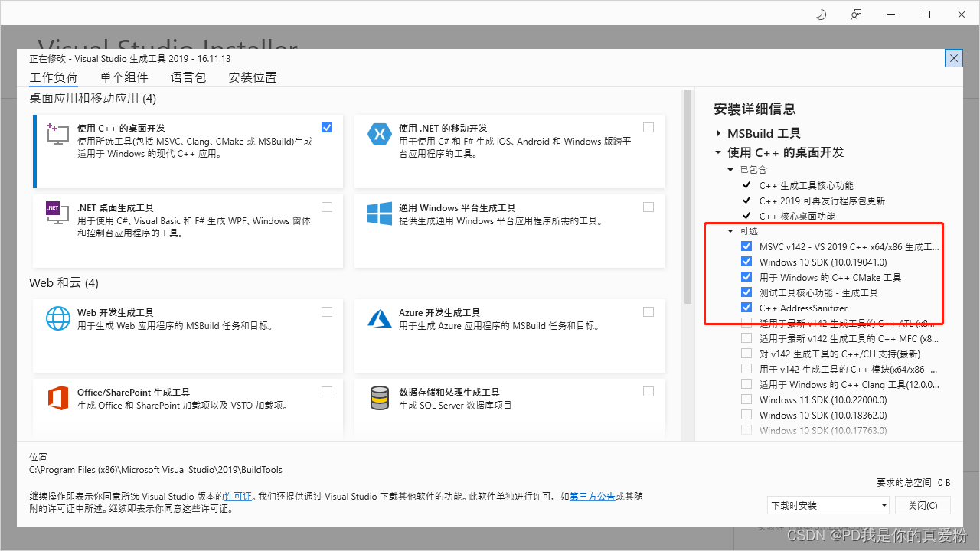Check Windows 10 SDK (10.0.18362.0) option

click(x=746, y=415)
